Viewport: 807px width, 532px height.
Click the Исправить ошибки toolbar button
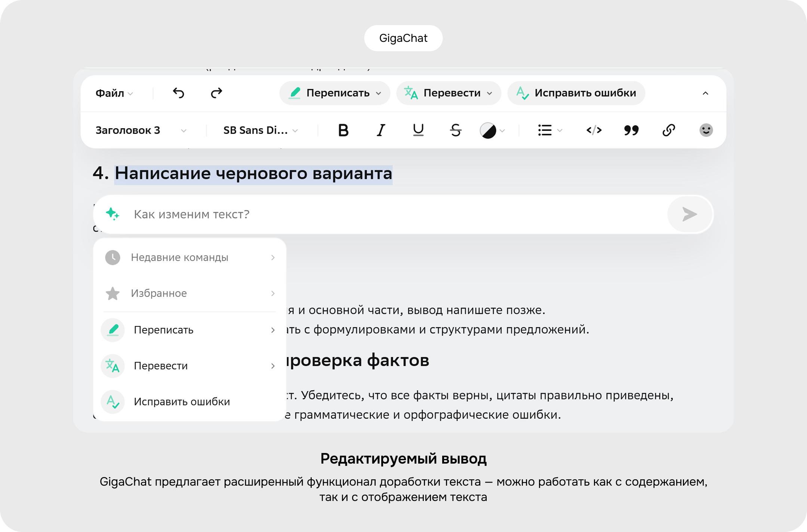coord(576,93)
